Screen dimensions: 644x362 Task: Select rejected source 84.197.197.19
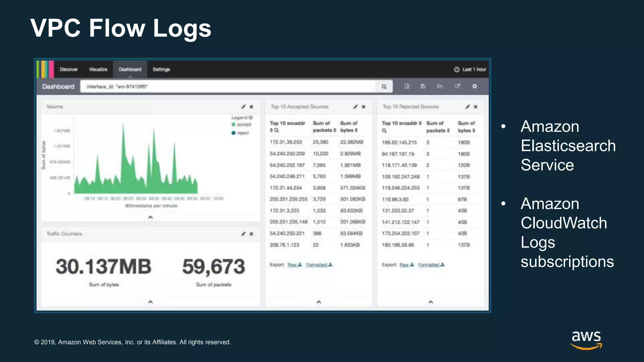click(398, 154)
